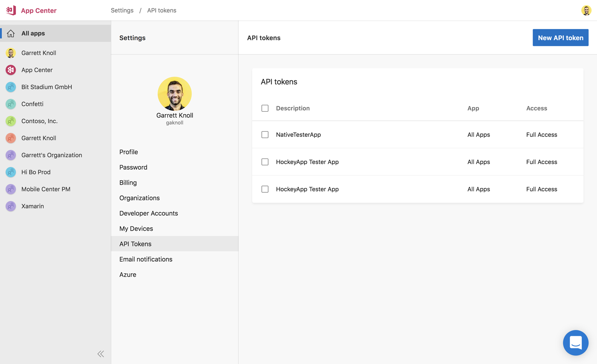597x364 pixels.
Task: Open the Email notifications settings page
Action: coord(146,259)
